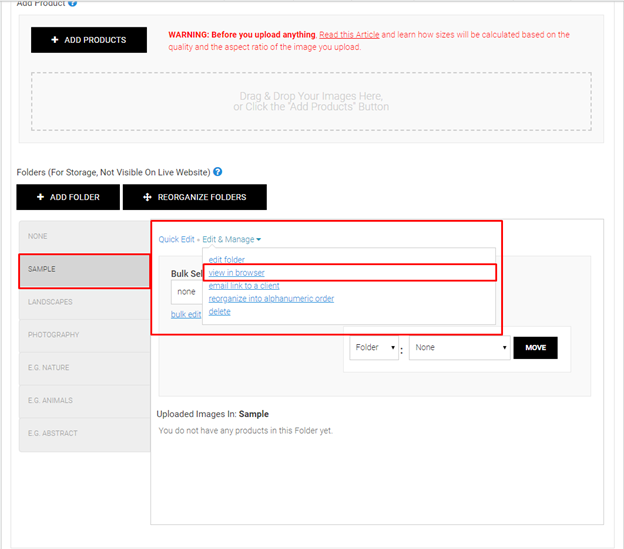624x549 pixels.
Task: Click the drag and drop upload area
Action: point(311,101)
